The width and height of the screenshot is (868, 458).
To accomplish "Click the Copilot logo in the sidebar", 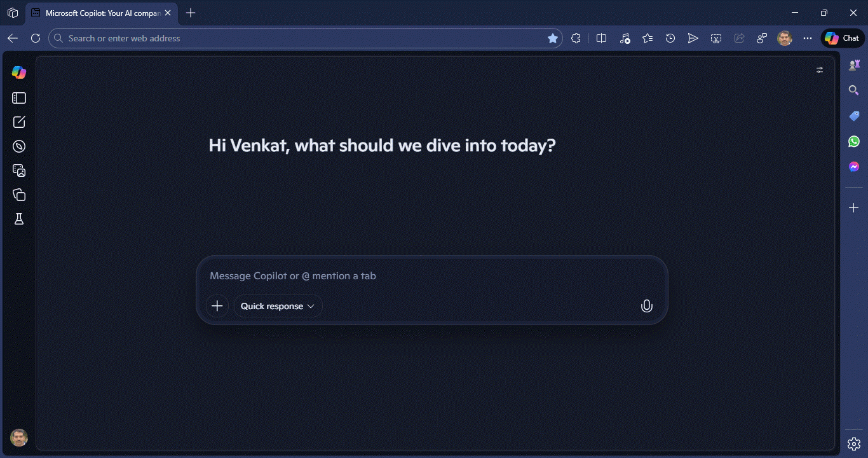I will pos(19,73).
